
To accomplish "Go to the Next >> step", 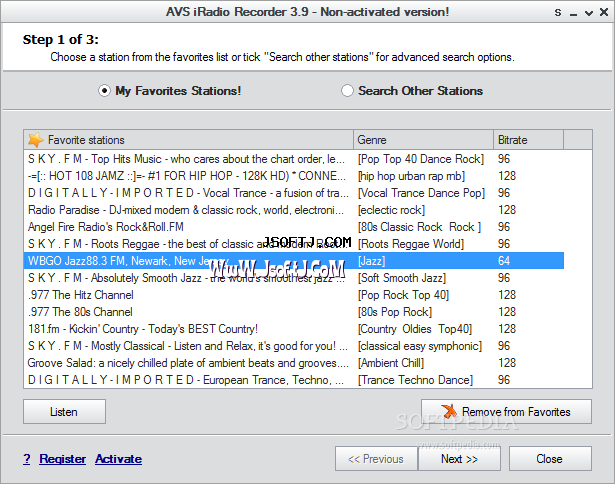I will [459, 459].
